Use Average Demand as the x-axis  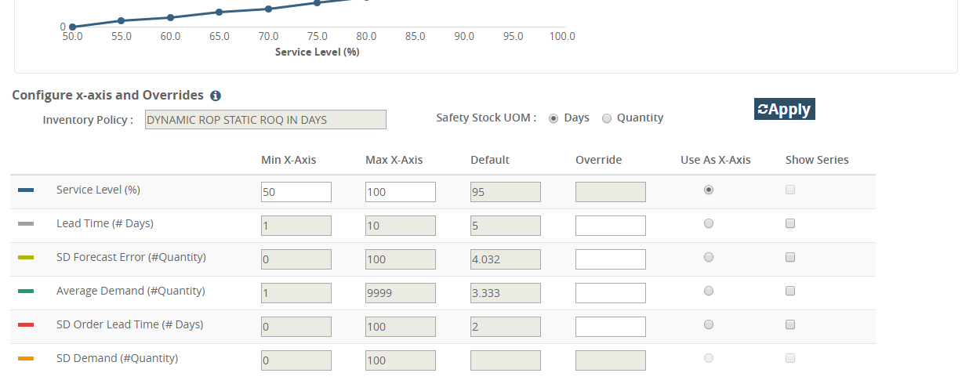tap(709, 291)
